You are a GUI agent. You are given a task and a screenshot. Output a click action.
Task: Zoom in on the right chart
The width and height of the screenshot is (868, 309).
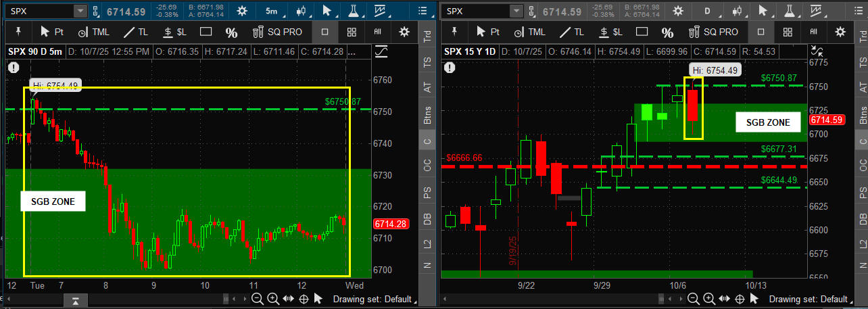click(708, 298)
